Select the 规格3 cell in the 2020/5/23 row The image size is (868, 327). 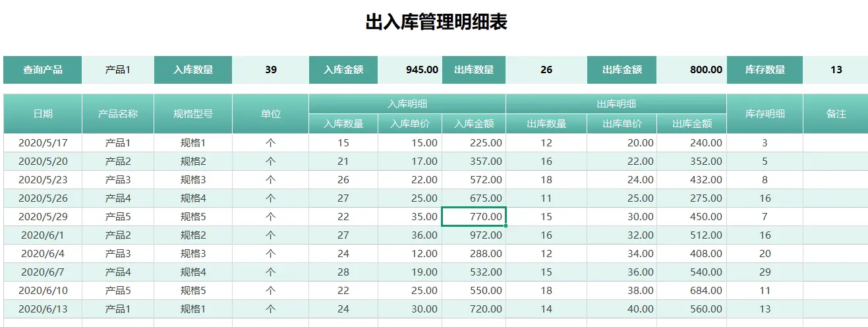point(193,179)
